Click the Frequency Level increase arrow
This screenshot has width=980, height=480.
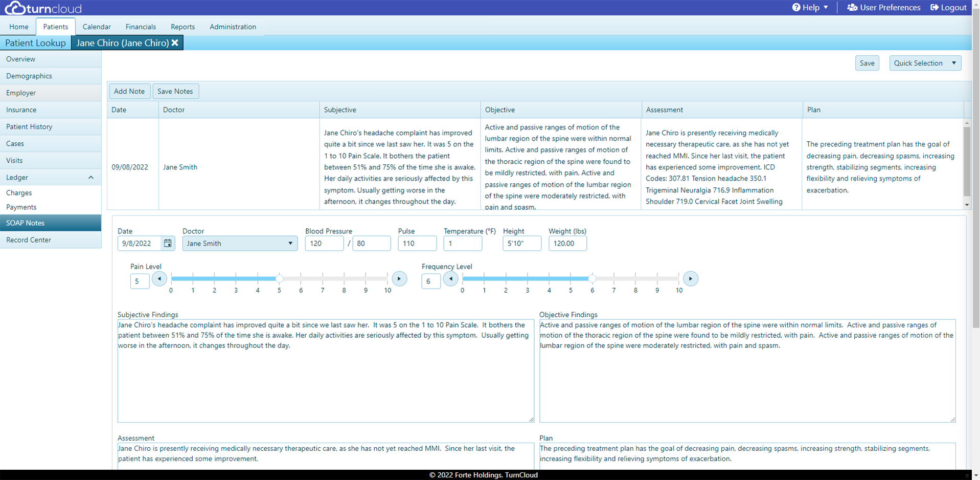[690, 279]
